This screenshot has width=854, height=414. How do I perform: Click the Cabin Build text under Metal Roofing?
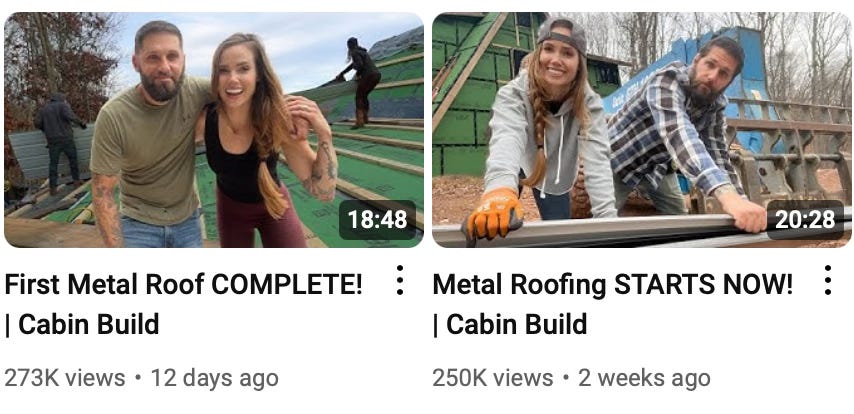516,324
